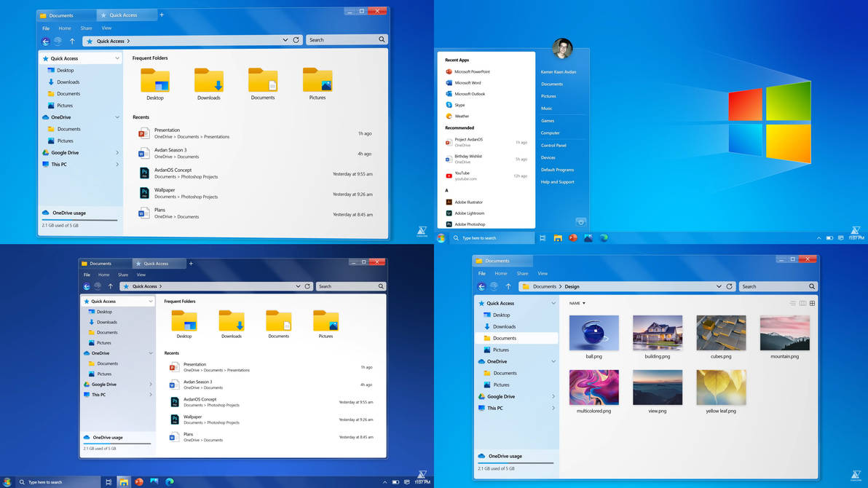Expand This PC in top-left Explorer sidebar
This screenshot has height=488, width=868.
point(117,165)
